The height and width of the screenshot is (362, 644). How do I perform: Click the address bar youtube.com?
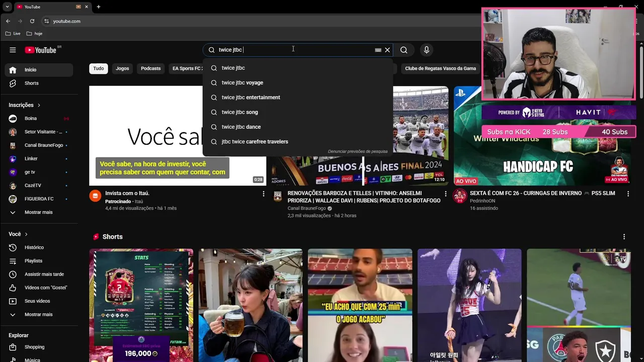66,21
